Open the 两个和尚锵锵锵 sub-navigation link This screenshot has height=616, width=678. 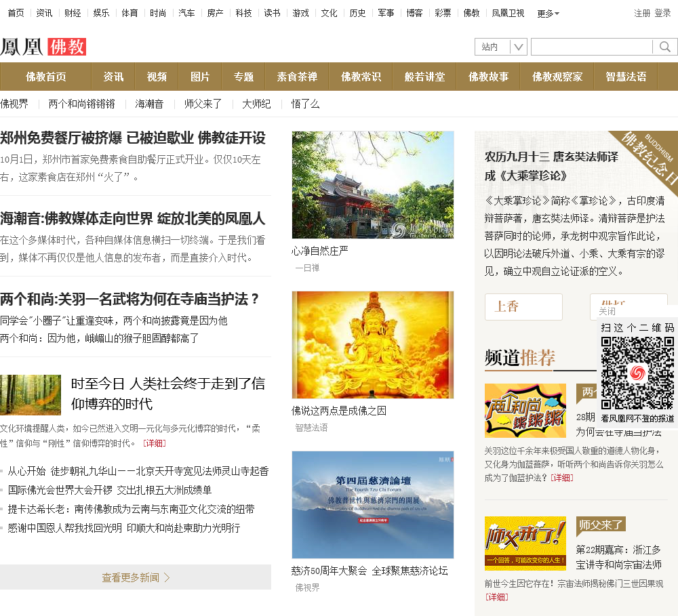pyautogui.click(x=82, y=104)
